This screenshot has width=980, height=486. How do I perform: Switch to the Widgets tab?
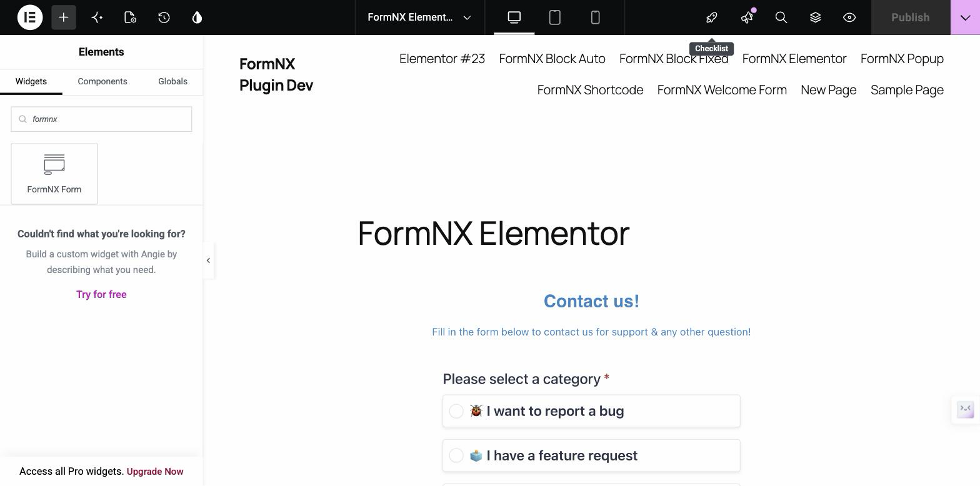coord(31,82)
